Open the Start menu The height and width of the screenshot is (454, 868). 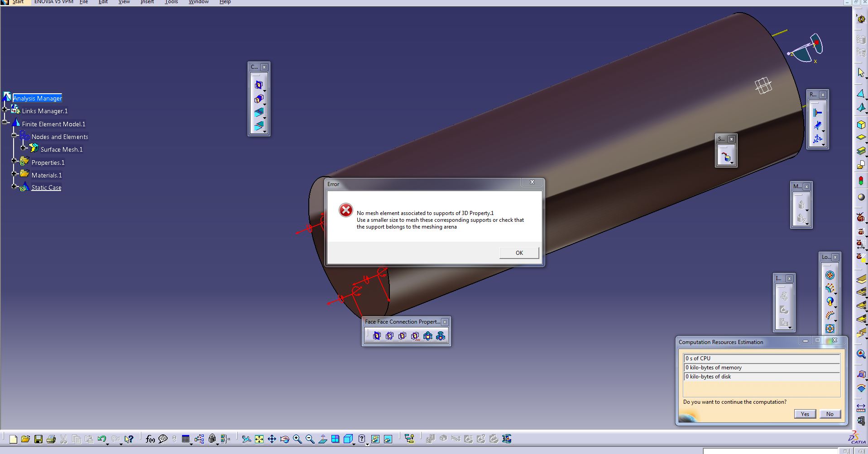pos(18,2)
